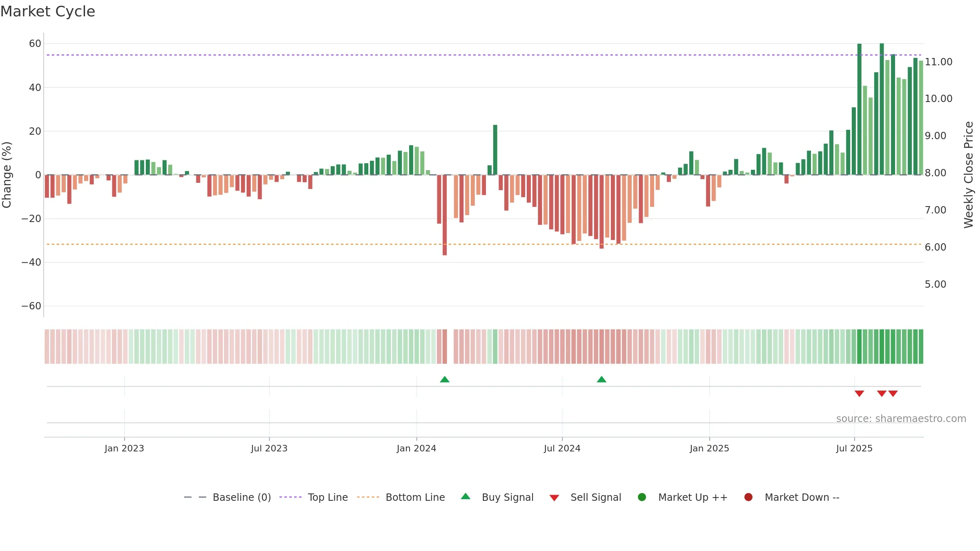Screen dimensions: 980x551
Task: Click the 11.00 price axis label
Action: (x=938, y=62)
